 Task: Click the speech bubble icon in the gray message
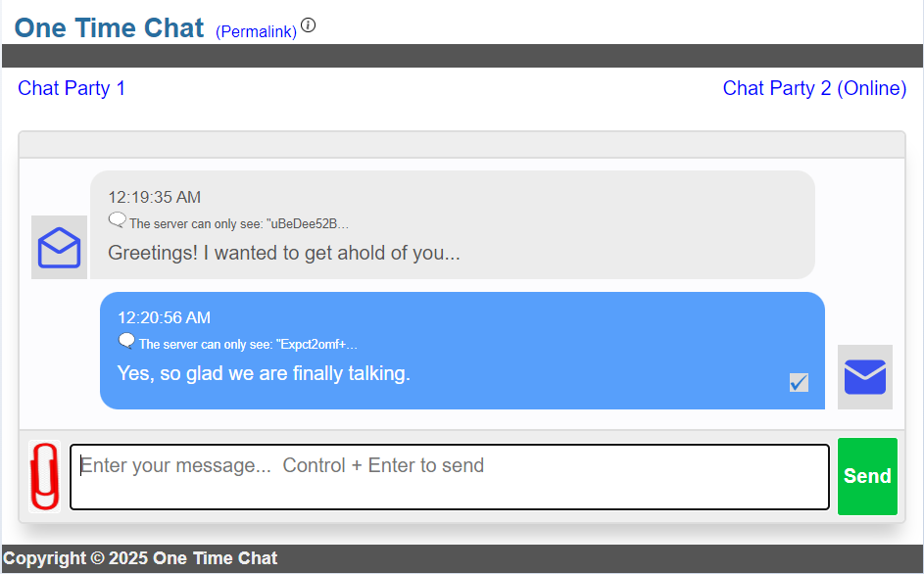point(117,220)
